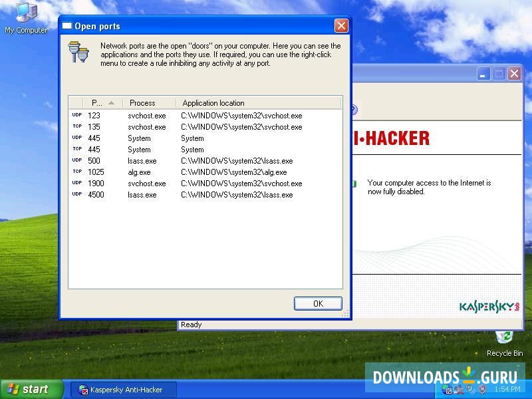The width and height of the screenshot is (532, 399).
Task: Click lsass.exe process in port 500 row
Action: [x=142, y=161]
